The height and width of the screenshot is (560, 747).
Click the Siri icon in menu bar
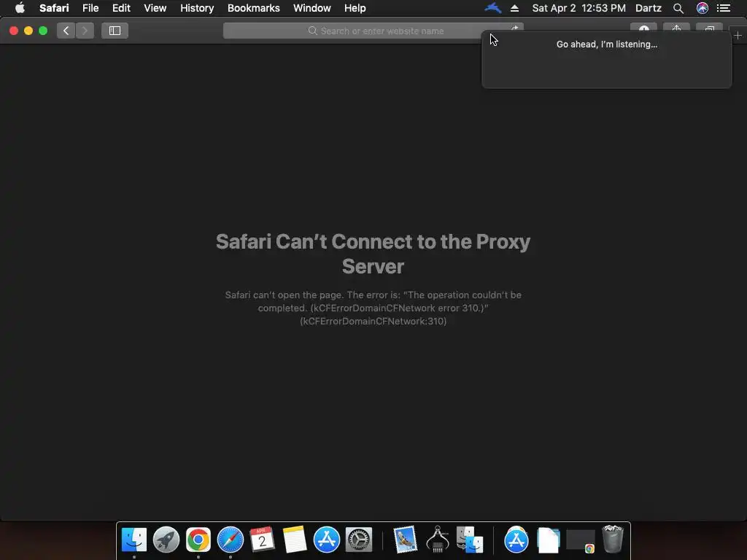click(703, 8)
